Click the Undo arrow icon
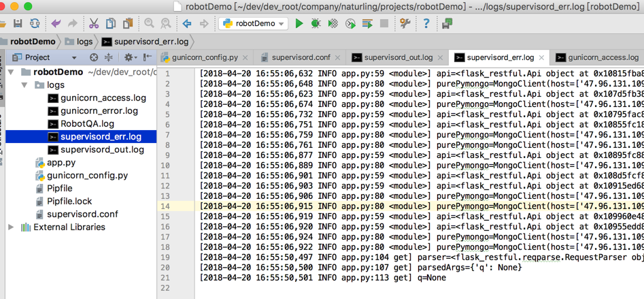 pos(56,23)
